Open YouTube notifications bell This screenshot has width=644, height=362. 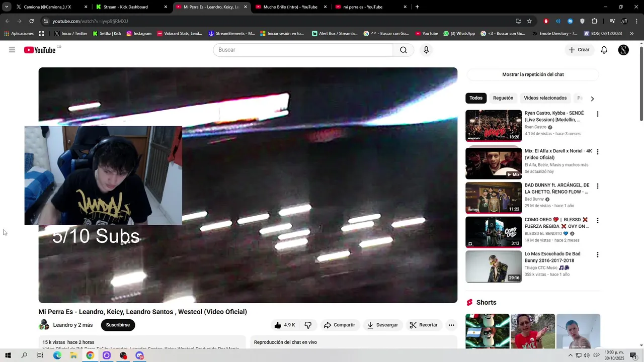(604, 50)
